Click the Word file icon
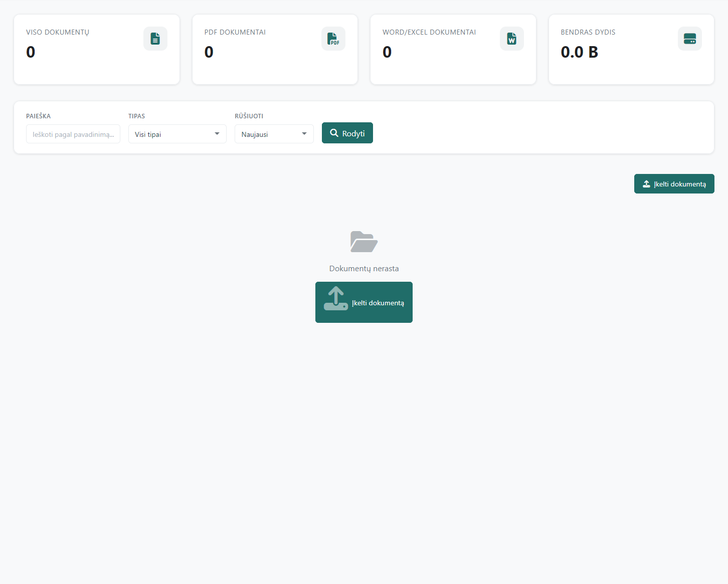728x584 pixels. (x=511, y=39)
